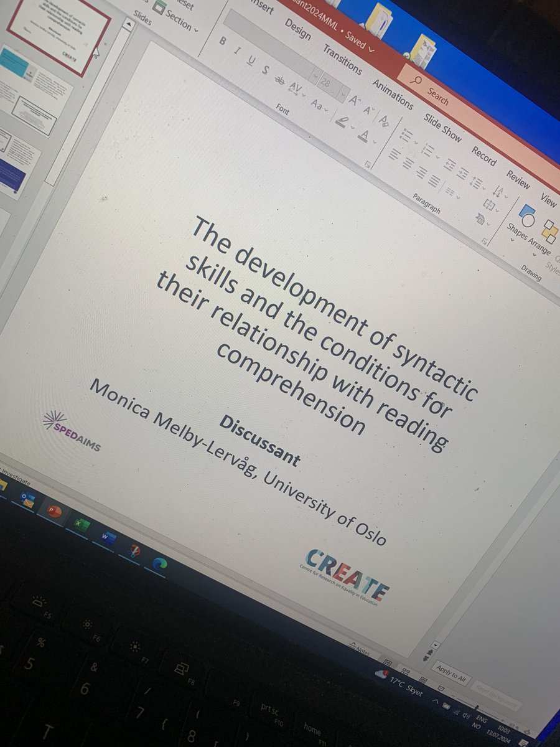Select the SPEDAIMS logo on slide
This screenshot has width=560, height=747.
coord(72,430)
